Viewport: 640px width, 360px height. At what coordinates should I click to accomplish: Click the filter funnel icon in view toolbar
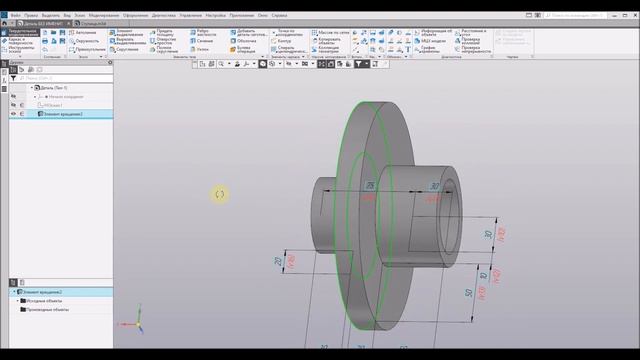[358, 64]
